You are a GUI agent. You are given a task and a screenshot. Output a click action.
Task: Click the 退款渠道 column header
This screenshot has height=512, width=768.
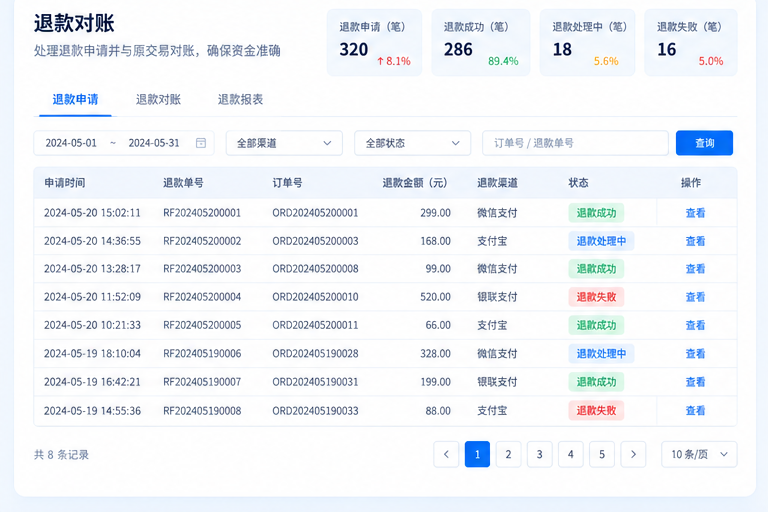pos(497,183)
